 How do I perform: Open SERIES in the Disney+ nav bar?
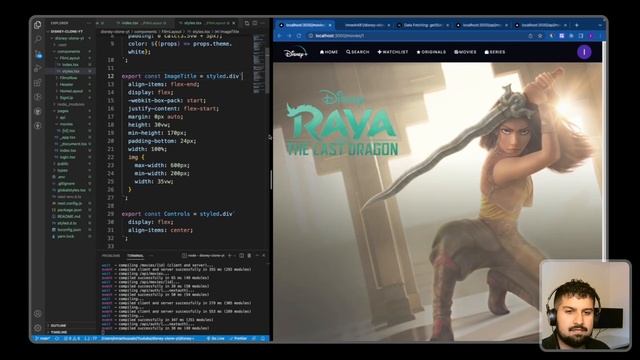click(495, 52)
